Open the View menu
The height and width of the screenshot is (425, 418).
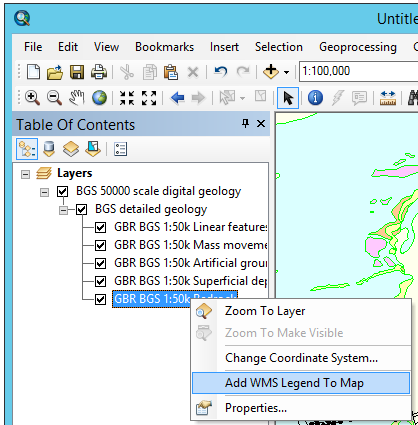pyautogui.click(x=106, y=47)
